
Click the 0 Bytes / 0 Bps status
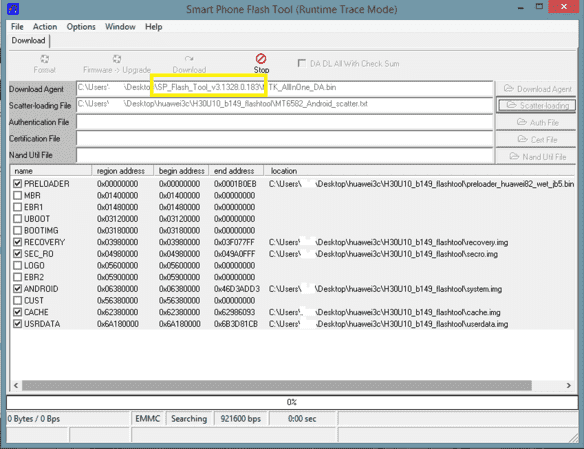(x=34, y=418)
